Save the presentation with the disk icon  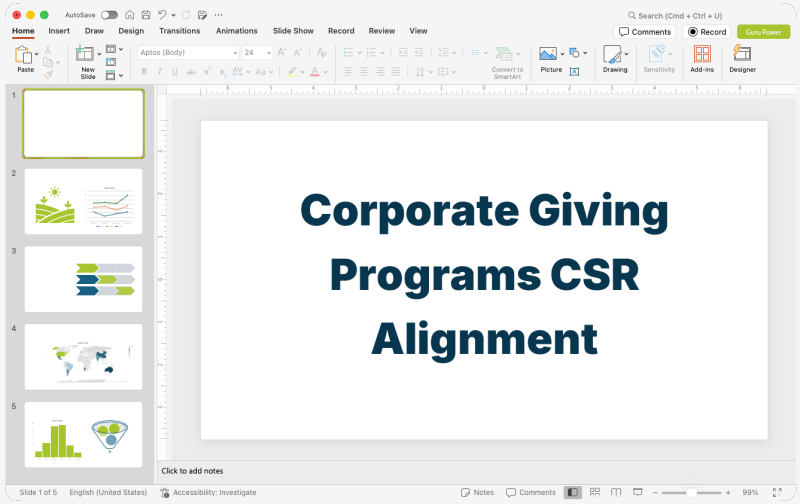146,15
